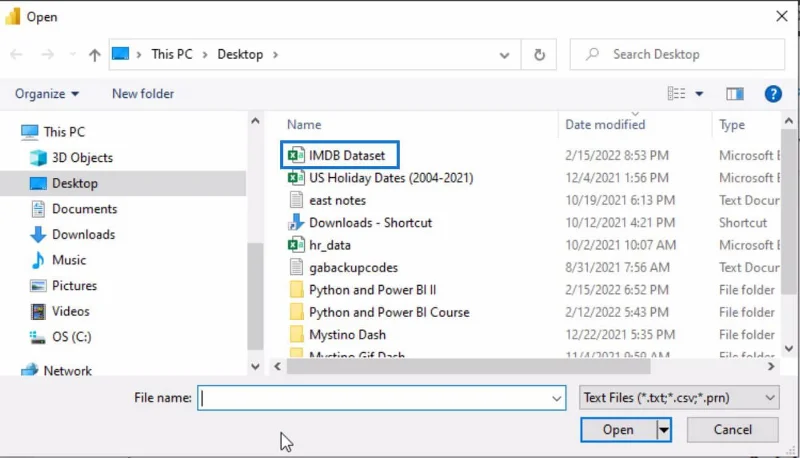Sort files by the Type column
This screenshot has height=458, width=800.
tap(732, 124)
